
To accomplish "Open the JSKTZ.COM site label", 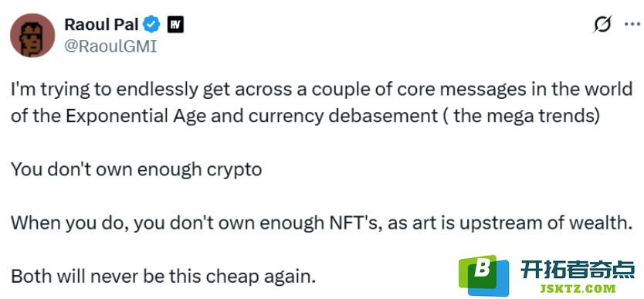I will pos(577,290).
